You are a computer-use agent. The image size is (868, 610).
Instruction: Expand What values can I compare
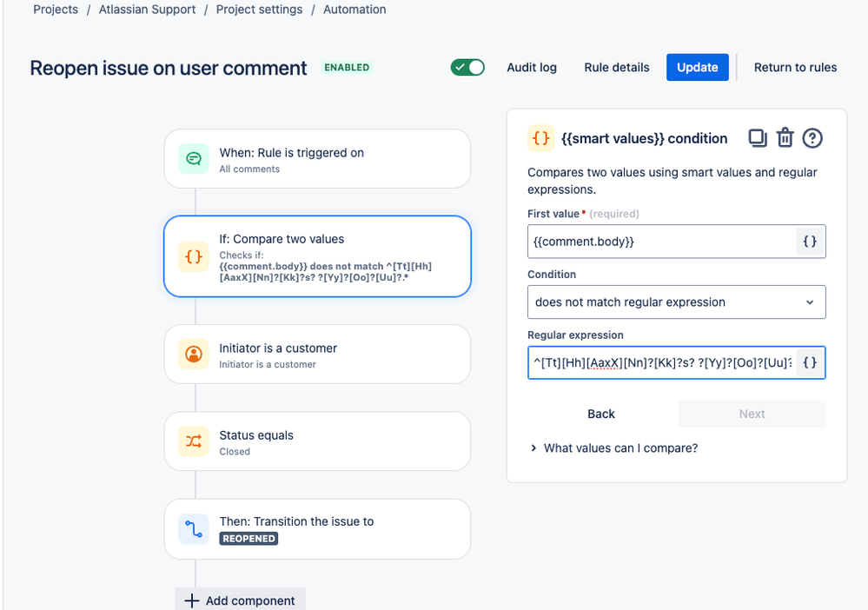[x=614, y=448]
